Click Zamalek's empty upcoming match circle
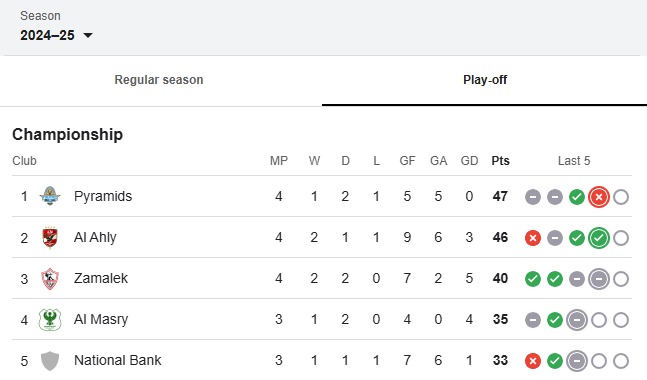The image size is (647, 380). coord(621,279)
